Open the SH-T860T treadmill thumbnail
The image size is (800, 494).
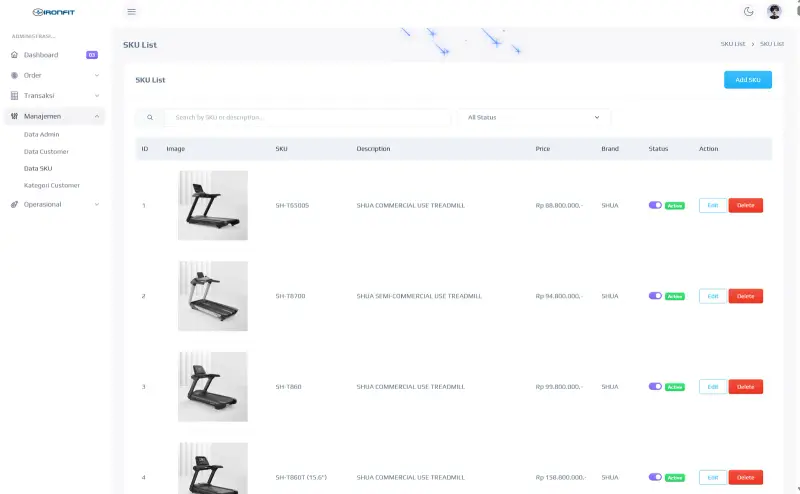[213, 468]
